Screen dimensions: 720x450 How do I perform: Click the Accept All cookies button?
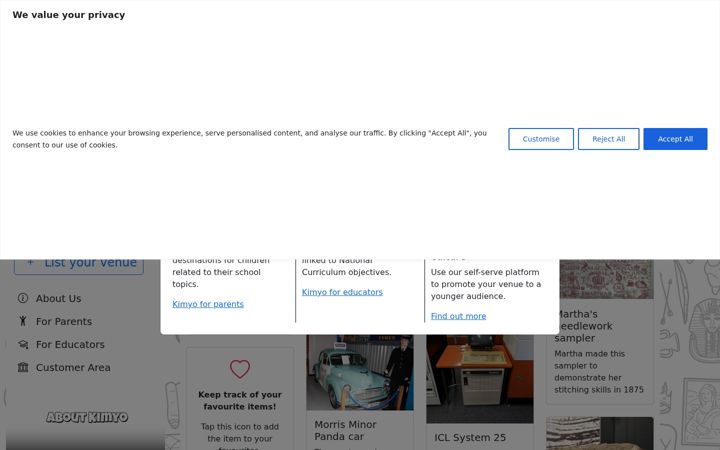(x=675, y=139)
